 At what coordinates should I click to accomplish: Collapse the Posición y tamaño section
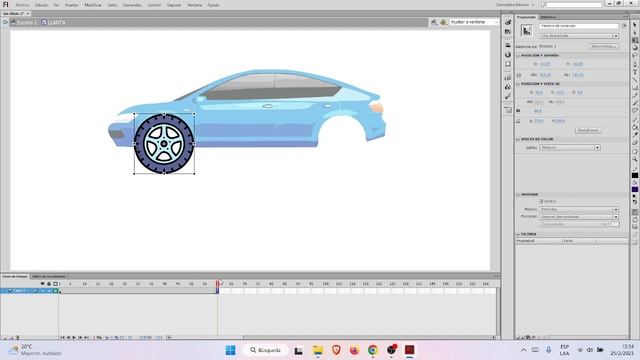[x=518, y=56]
